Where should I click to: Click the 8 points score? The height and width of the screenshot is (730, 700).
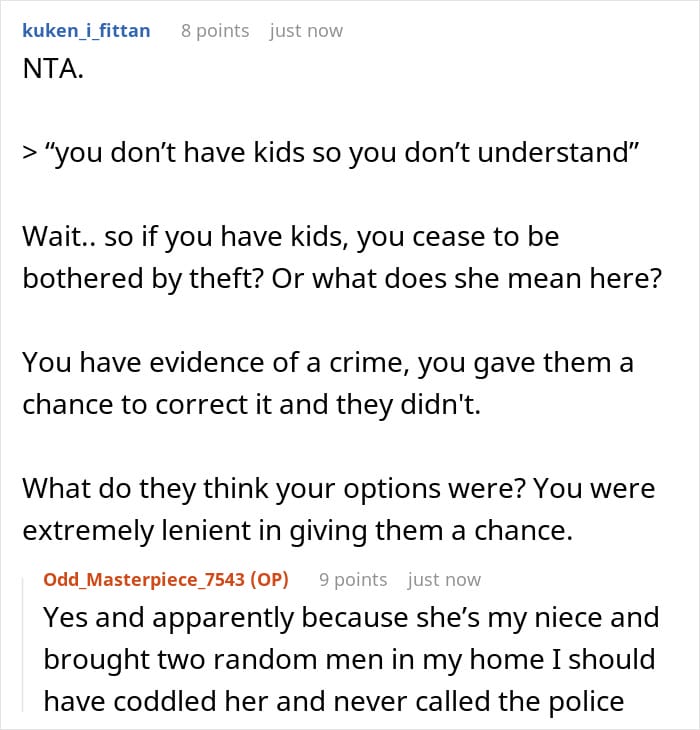point(215,31)
